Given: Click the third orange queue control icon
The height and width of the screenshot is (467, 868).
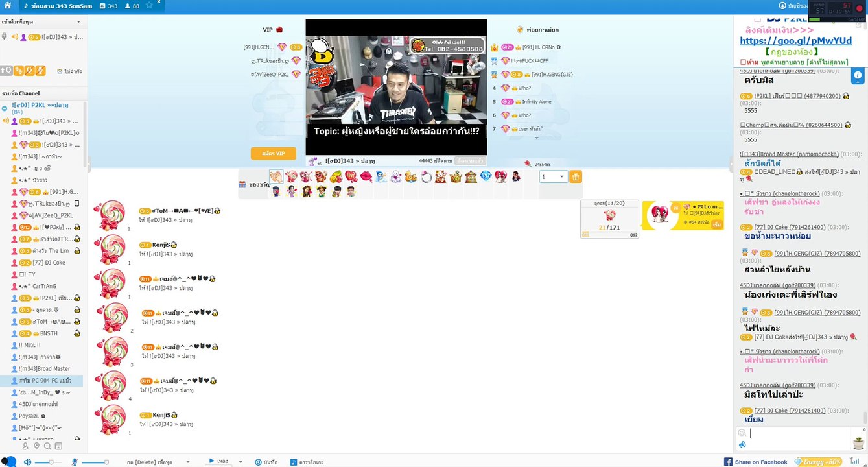Looking at the screenshot, I should 30,70.
